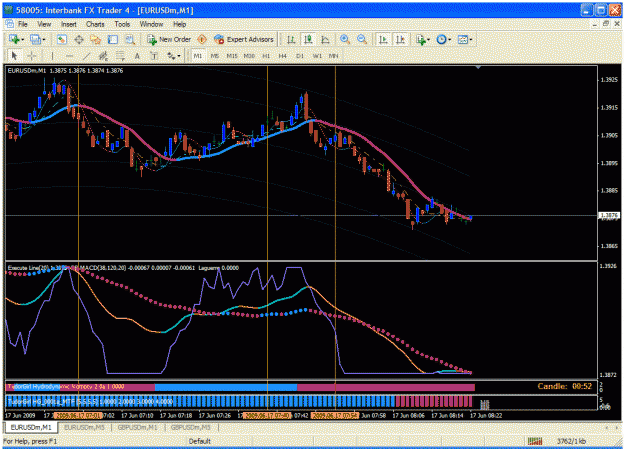Viewport: 625px width, 449px height.
Task: Toggle the chart auto scroll button
Action: (383, 39)
